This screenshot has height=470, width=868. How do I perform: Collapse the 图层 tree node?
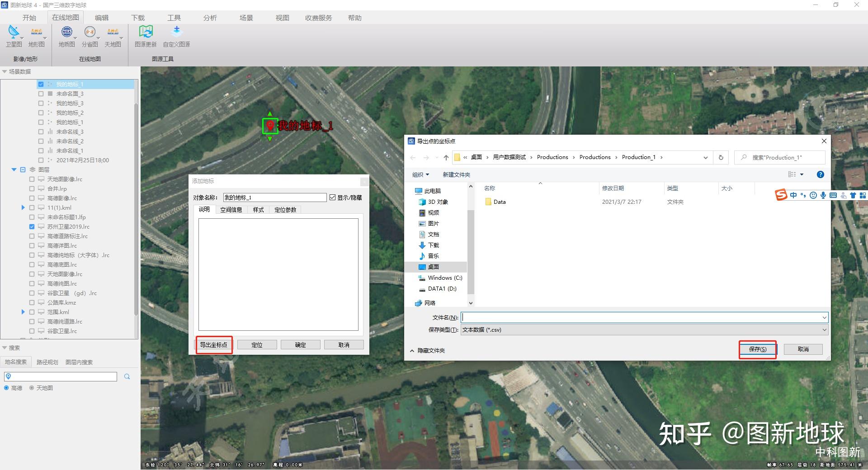(x=14, y=169)
